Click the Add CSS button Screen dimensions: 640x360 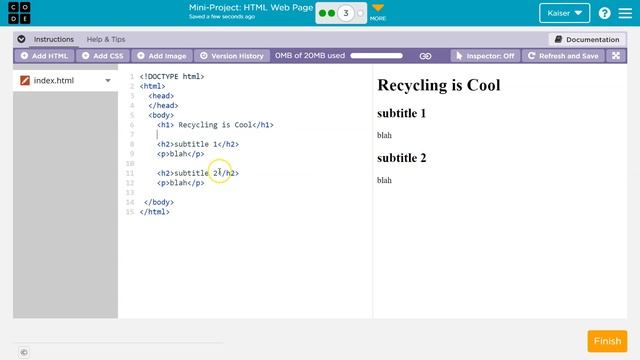click(x=102, y=56)
